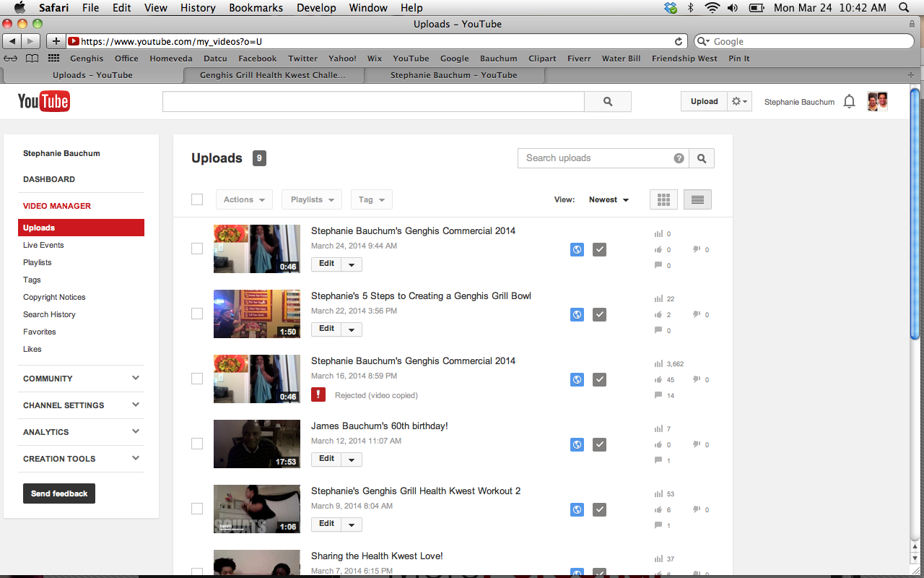Open the Safari History menu
Viewport: 924px width, 578px height.
click(x=198, y=8)
